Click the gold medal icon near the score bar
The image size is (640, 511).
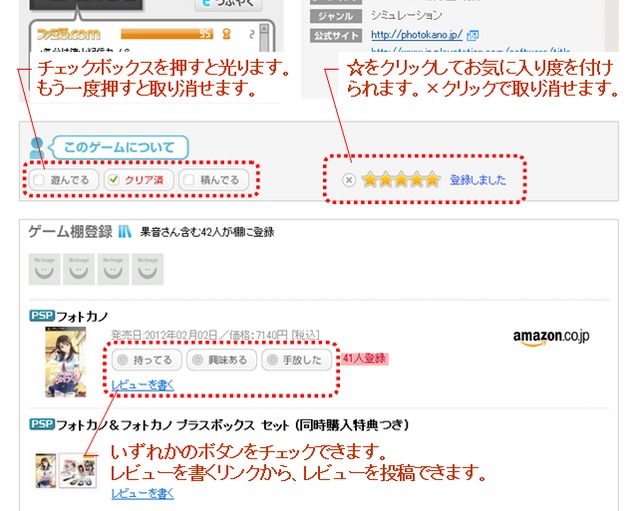coord(227,34)
